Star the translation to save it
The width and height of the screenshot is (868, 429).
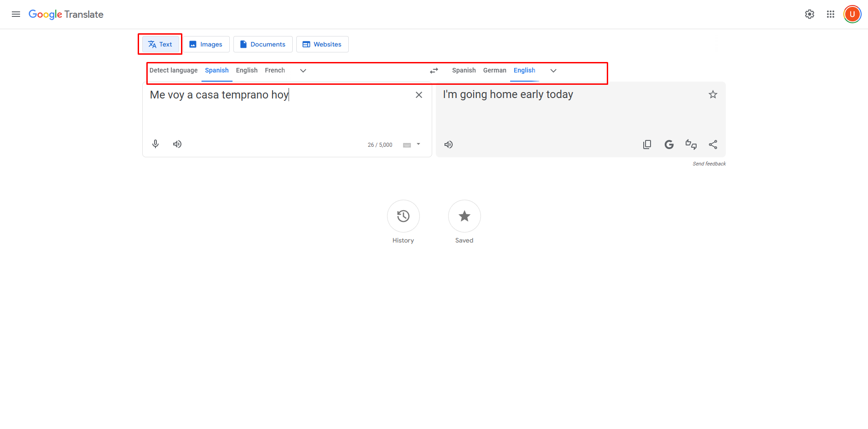(713, 94)
